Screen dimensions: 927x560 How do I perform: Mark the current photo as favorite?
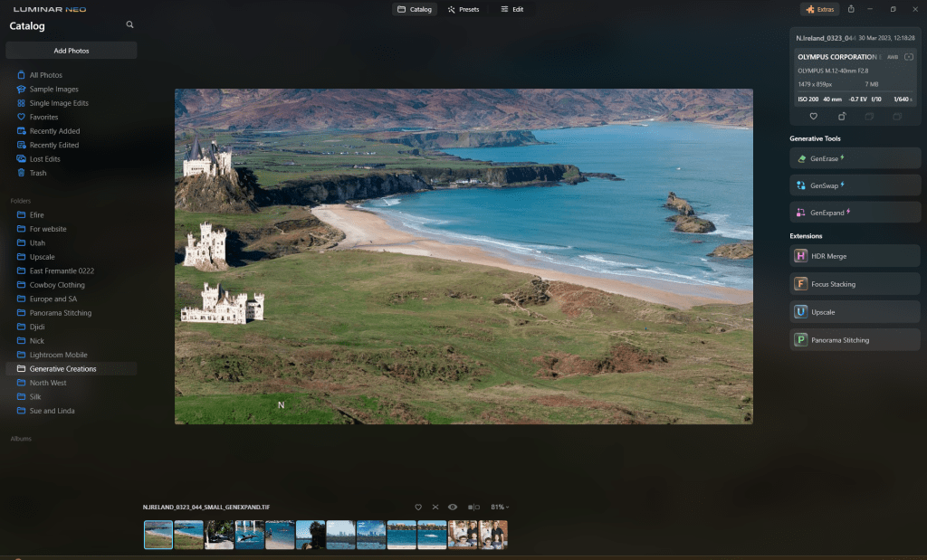point(417,507)
